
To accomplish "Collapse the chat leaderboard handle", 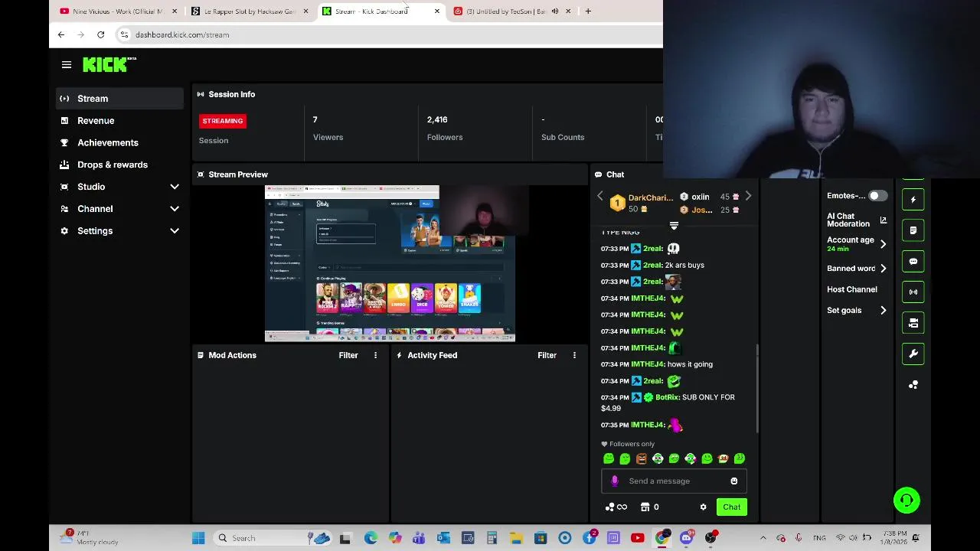I will 674,226.
